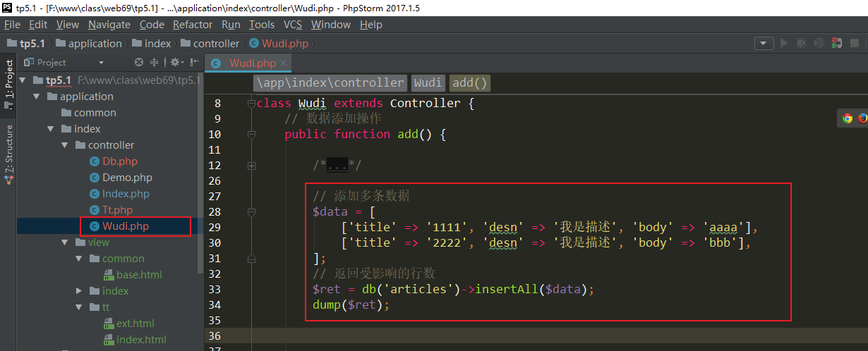This screenshot has width=868, height=351.
Task: Close the Wudi.php editor tab
Action: (284, 63)
